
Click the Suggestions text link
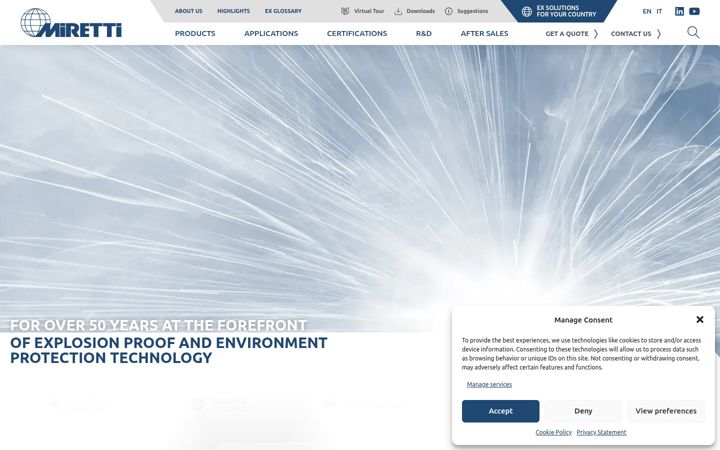coord(472,11)
